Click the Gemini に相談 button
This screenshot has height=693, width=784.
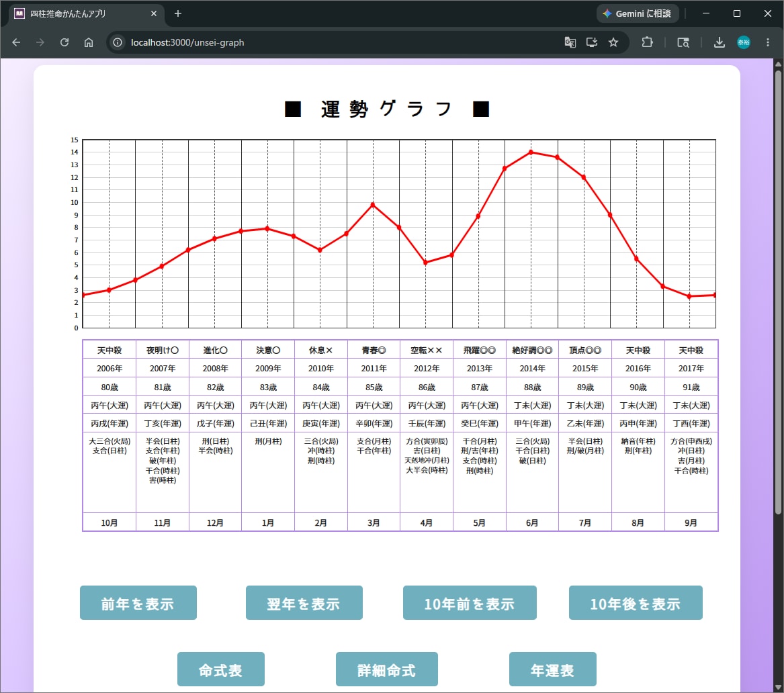tap(637, 13)
